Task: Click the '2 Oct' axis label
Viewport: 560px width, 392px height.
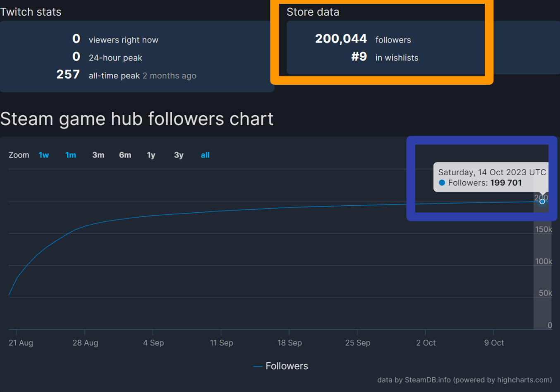Action: 426,343
